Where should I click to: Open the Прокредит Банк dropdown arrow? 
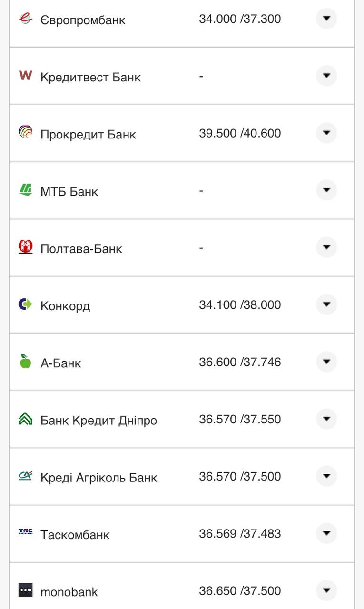click(326, 133)
